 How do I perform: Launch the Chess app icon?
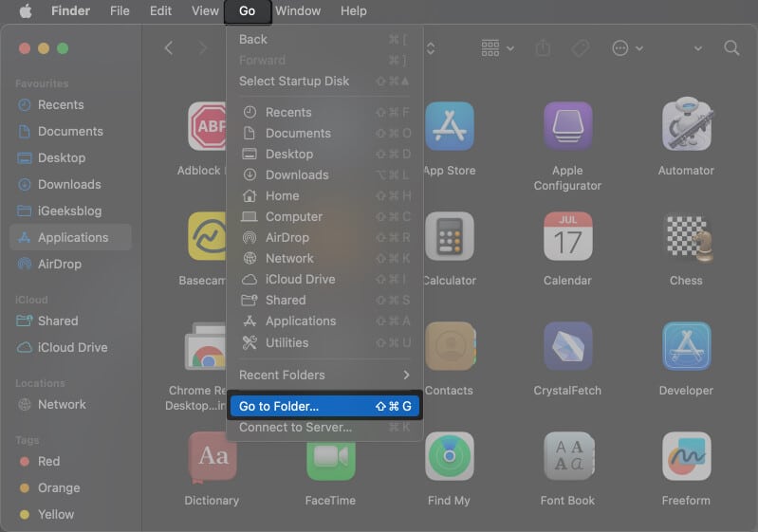pos(688,238)
